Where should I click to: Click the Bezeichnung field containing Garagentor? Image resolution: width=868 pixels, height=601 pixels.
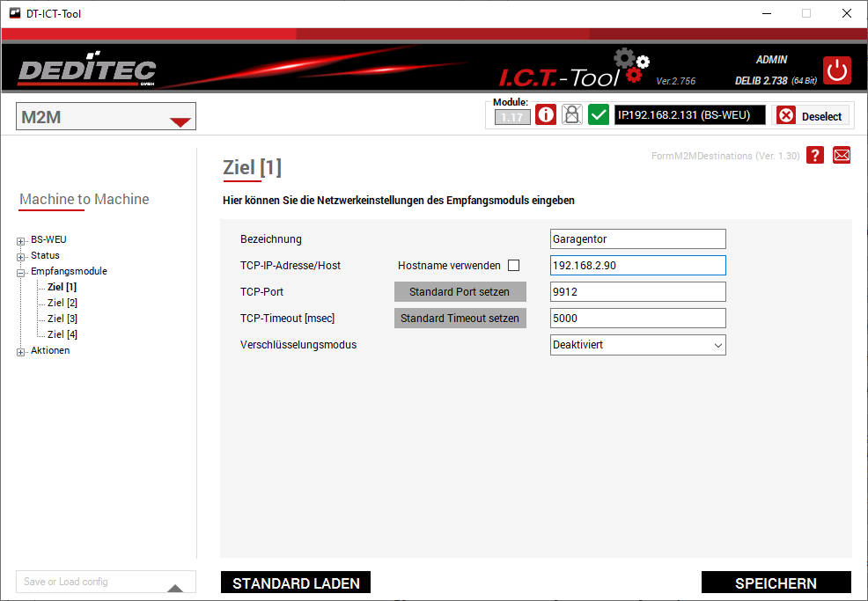pos(637,239)
